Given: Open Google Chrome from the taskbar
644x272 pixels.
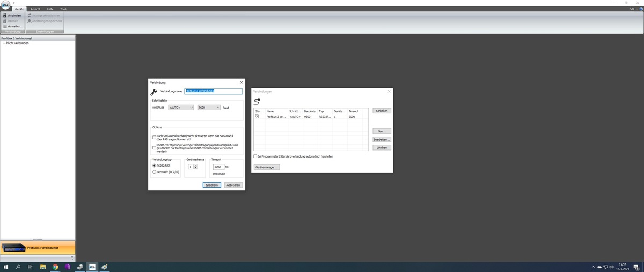Looking at the screenshot, I should (x=55, y=267).
